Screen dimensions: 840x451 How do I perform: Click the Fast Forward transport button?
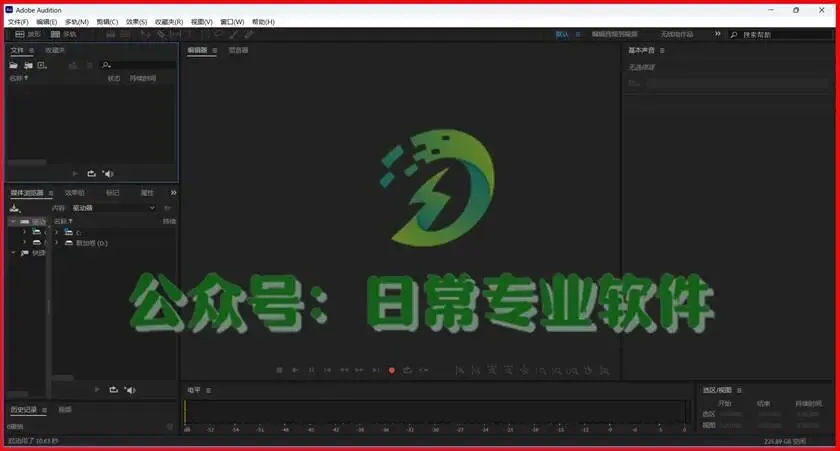359,370
